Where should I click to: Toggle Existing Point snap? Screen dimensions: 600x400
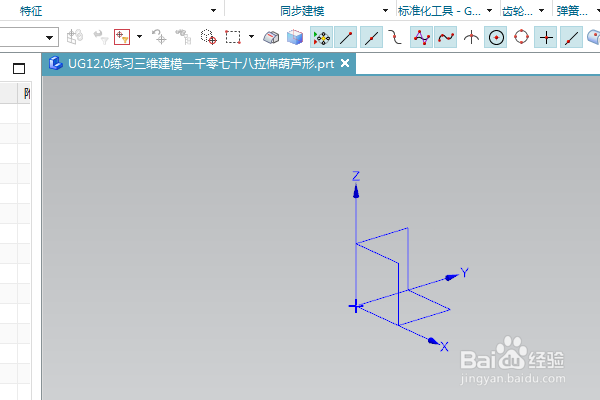tap(546, 38)
